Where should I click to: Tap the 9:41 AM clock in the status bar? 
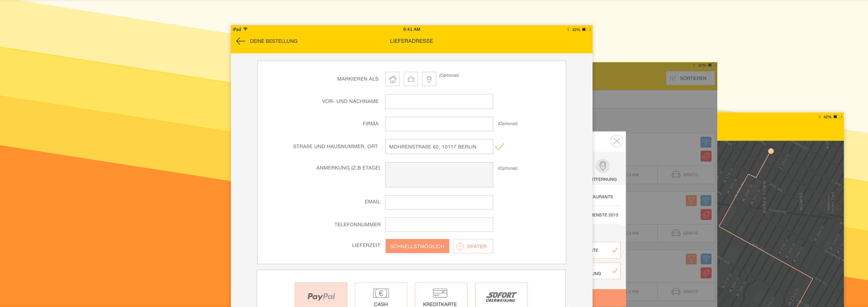[411, 29]
